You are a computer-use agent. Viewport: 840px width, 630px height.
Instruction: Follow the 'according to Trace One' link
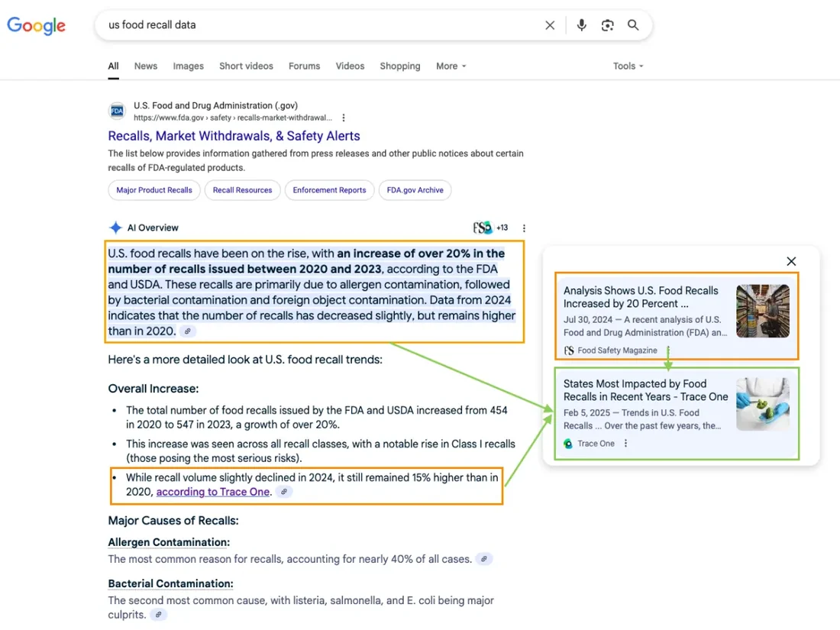(213, 492)
